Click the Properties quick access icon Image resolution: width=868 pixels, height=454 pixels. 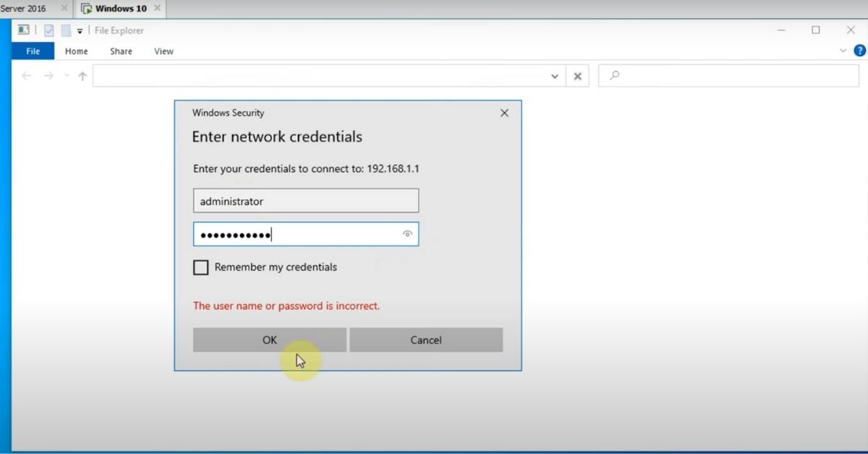(x=49, y=30)
